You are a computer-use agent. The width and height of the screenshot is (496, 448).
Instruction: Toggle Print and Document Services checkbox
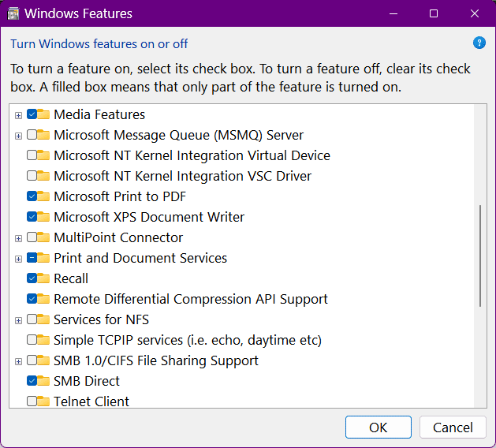[32, 258]
